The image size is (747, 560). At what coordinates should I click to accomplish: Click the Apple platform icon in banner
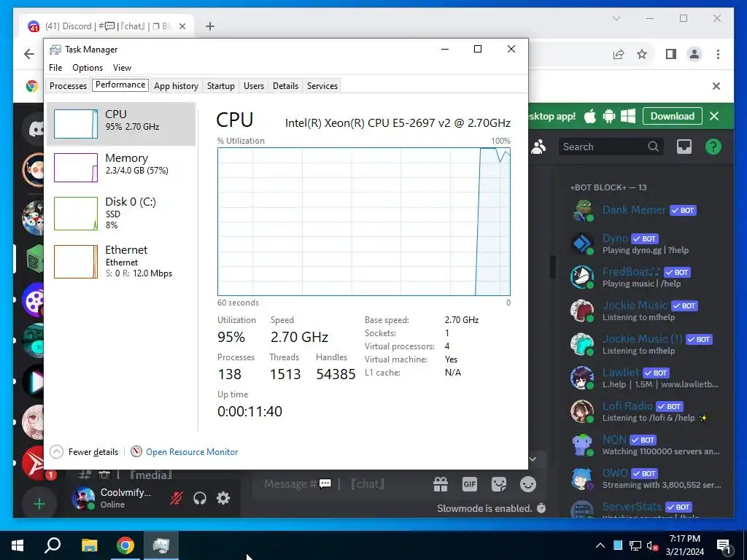[589, 116]
